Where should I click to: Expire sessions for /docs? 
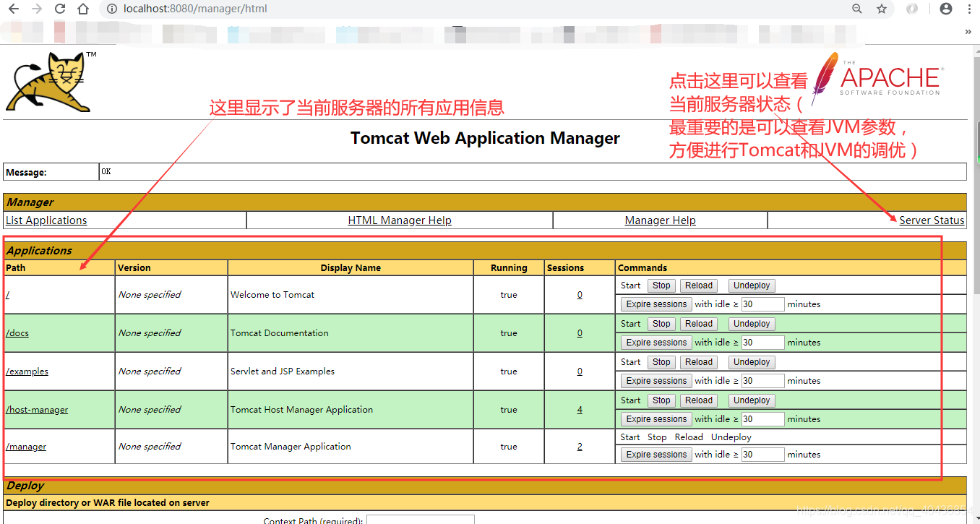pos(656,343)
